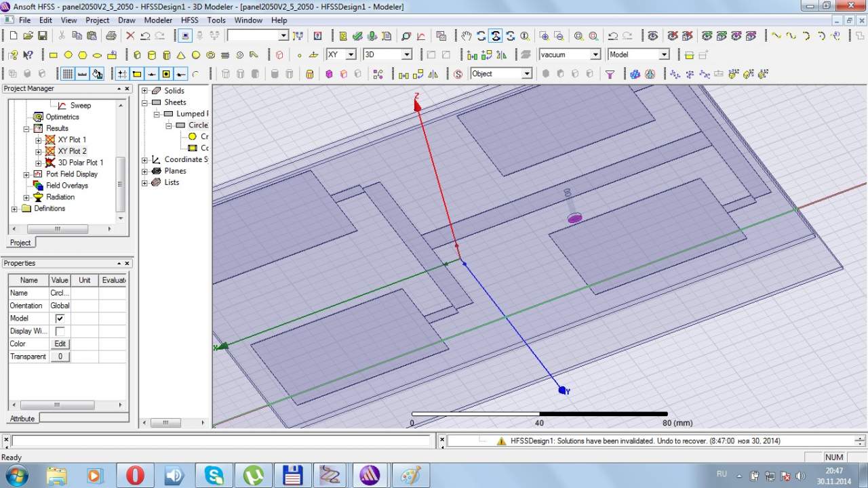Click the Delete red X icon

(130, 36)
